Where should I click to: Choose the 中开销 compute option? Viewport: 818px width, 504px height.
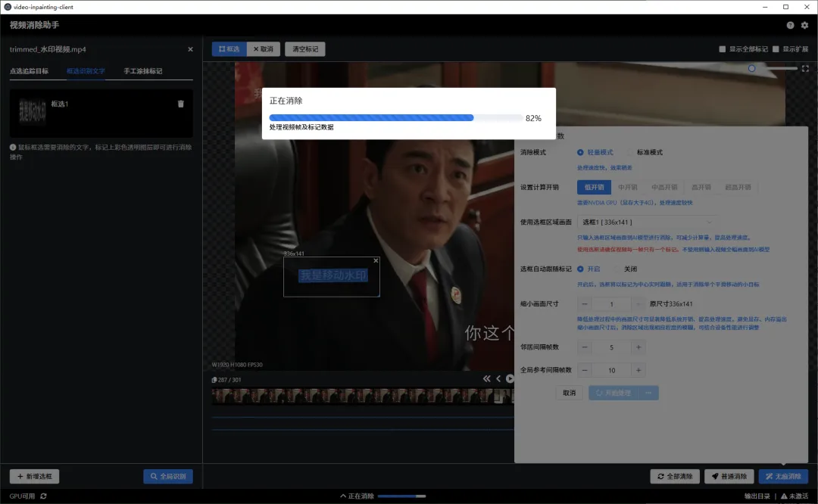click(628, 187)
